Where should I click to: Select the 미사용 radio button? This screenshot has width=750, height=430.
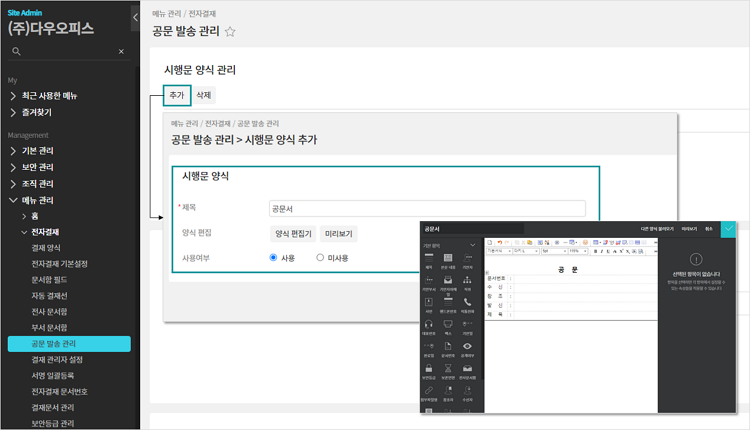(x=320, y=258)
